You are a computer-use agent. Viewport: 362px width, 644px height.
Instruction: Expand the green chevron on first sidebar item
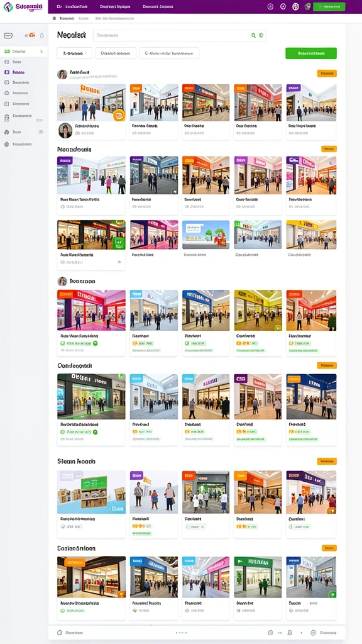click(x=41, y=52)
